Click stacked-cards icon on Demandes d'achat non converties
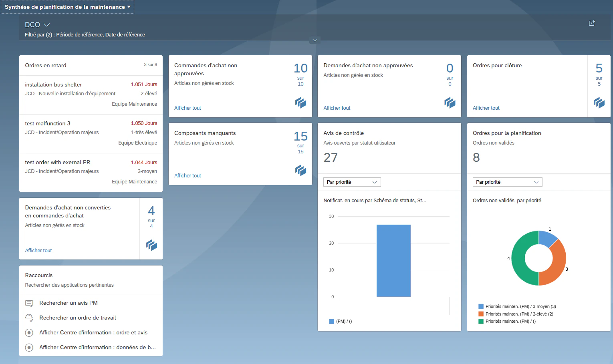Screen dimensions: 613x364 151,245
